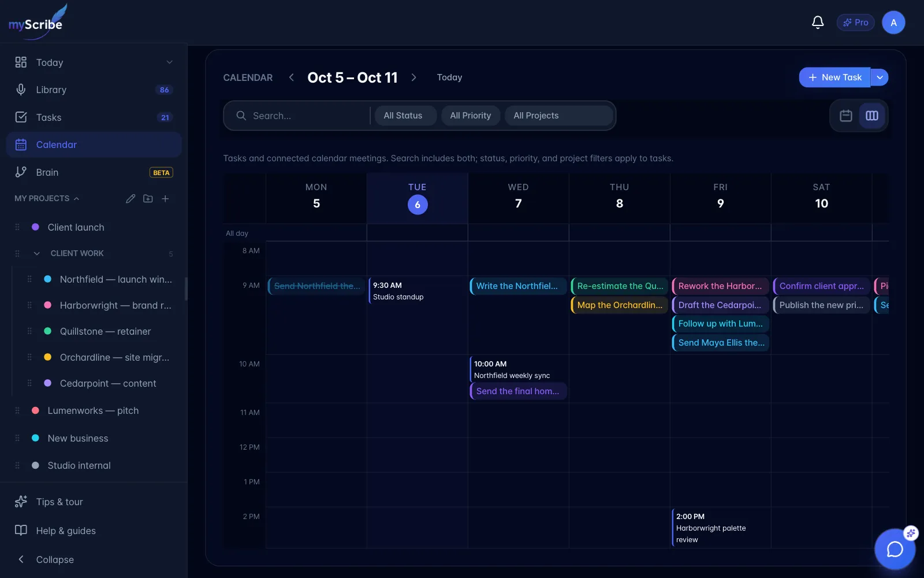The width and height of the screenshot is (924, 578).
Task: Open the Studio standup event
Action: (x=417, y=291)
